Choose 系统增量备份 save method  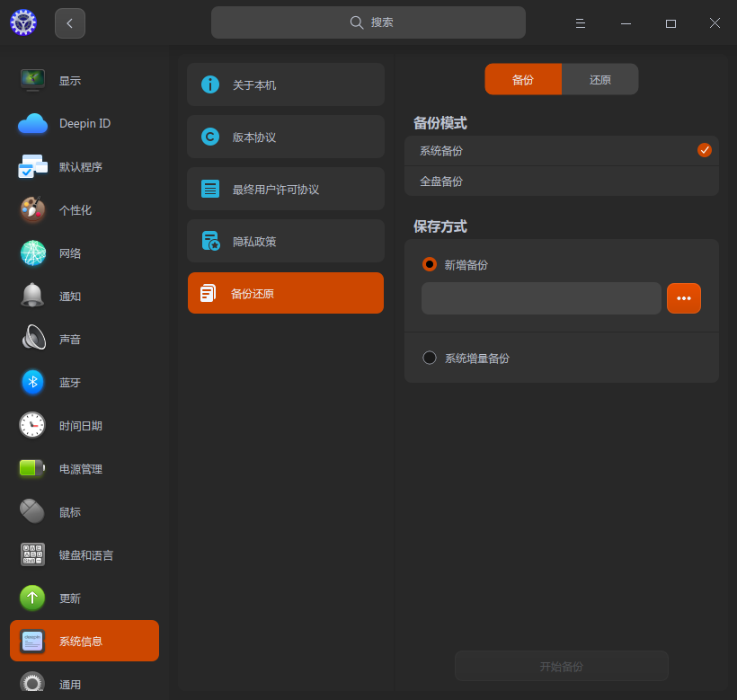coord(430,357)
